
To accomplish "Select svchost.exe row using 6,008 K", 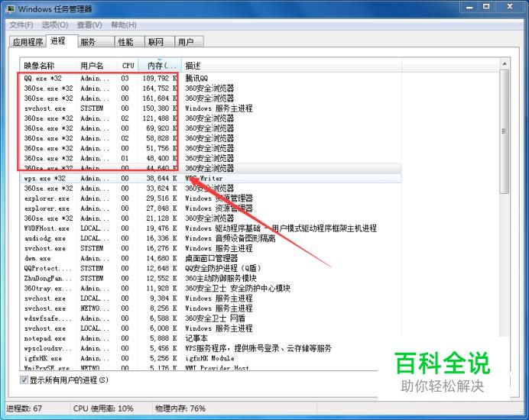I will pyautogui.click(x=211, y=328).
